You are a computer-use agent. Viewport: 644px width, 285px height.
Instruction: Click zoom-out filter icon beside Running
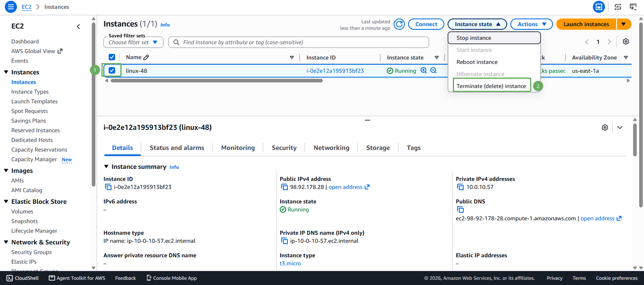433,70
